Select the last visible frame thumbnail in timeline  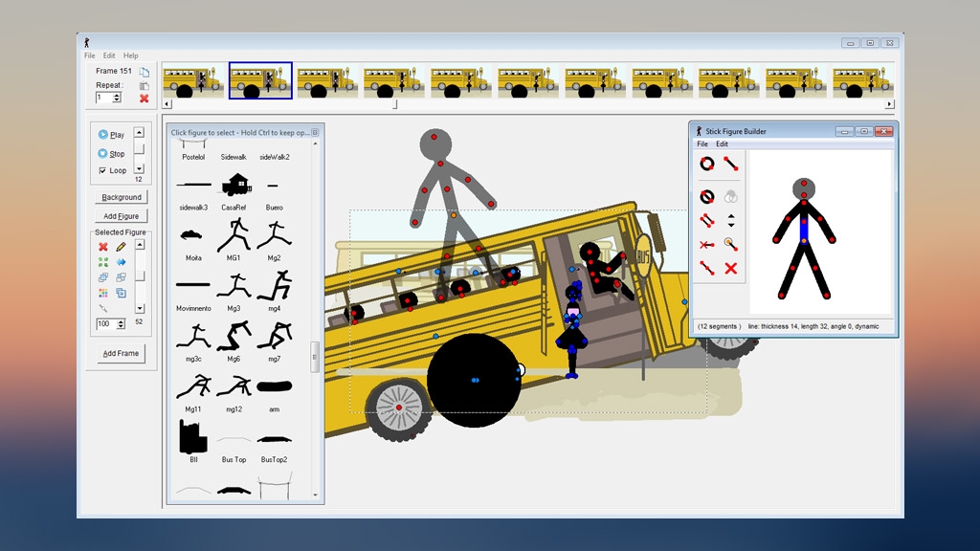[x=862, y=80]
